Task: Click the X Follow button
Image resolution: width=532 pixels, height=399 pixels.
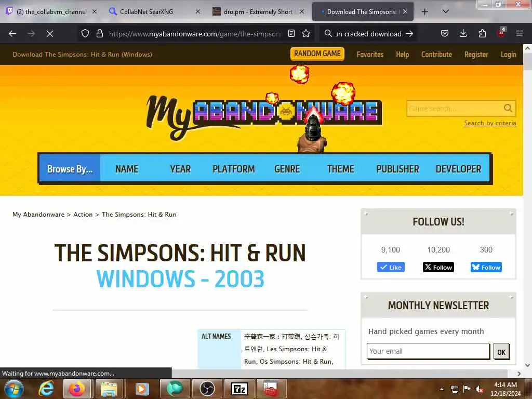Action: (438, 267)
